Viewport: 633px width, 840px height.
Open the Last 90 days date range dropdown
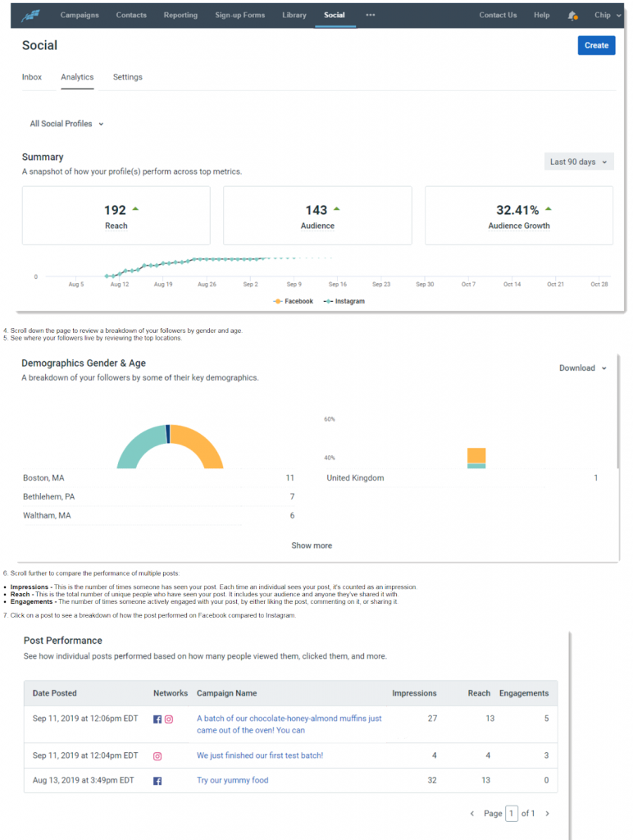click(578, 162)
